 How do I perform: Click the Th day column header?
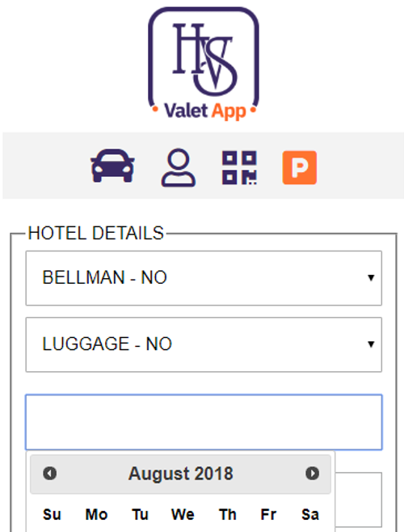point(228,514)
